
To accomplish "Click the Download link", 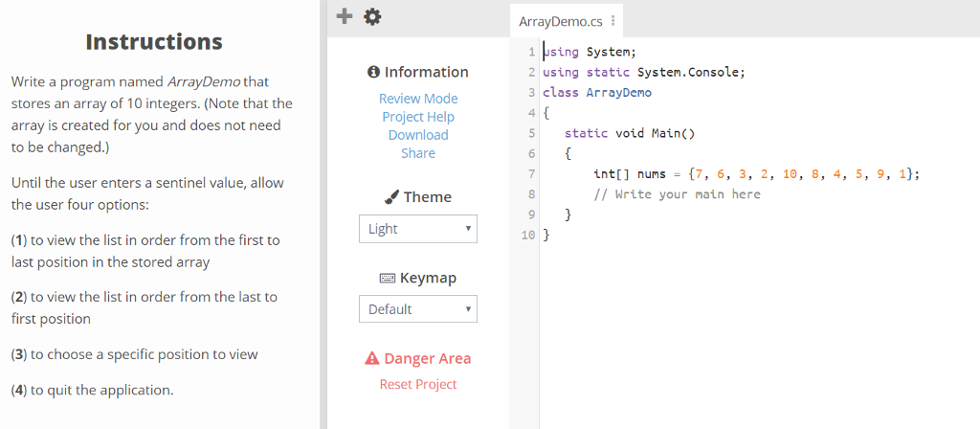I will 418,135.
